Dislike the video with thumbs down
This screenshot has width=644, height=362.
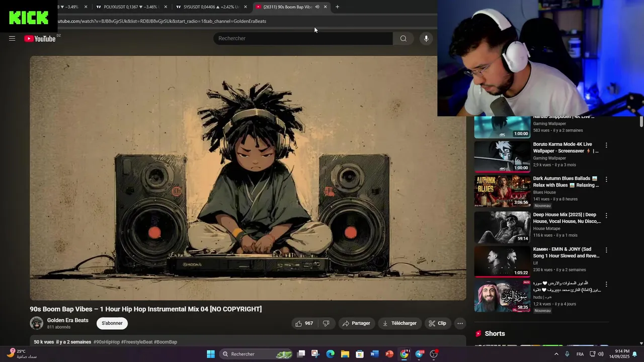pos(326,323)
